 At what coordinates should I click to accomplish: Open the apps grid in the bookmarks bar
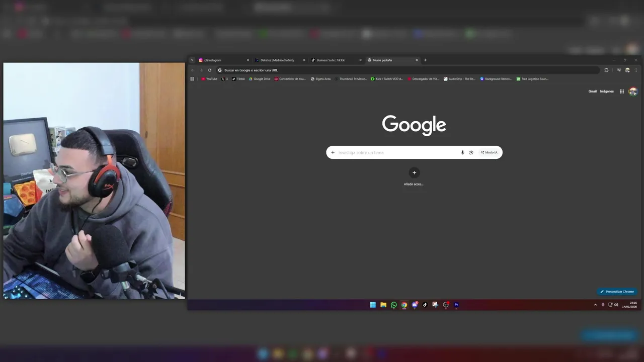(192, 79)
